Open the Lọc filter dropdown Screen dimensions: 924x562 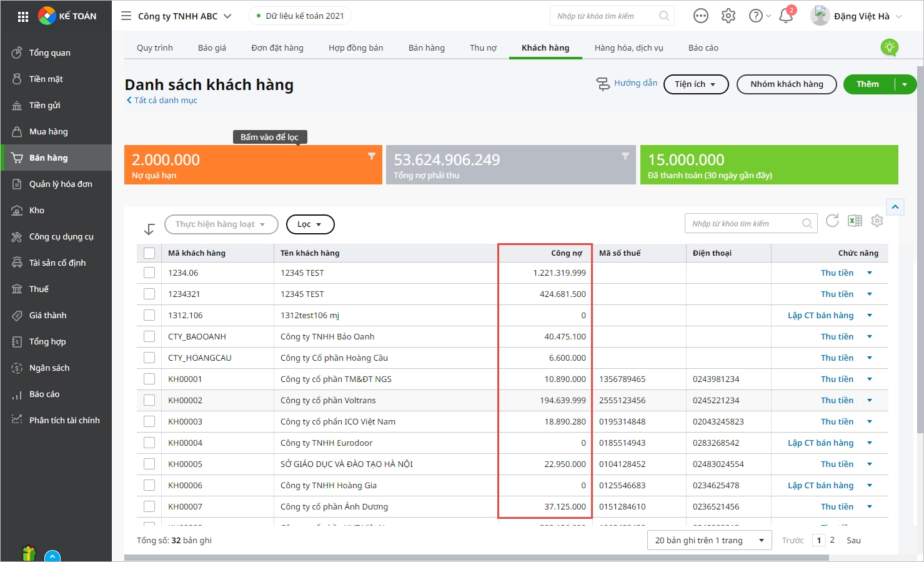[310, 224]
